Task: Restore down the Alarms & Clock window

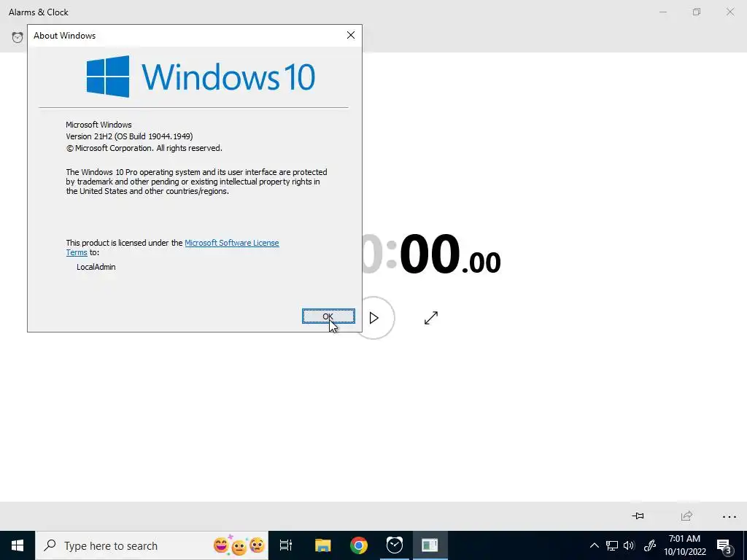Action: [x=697, y=12]
